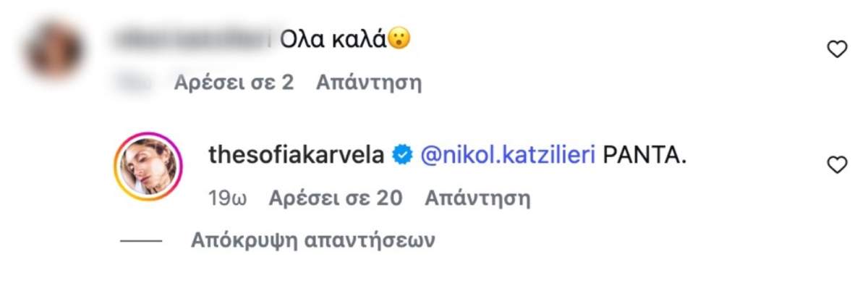868x291 pixels.
Task: Click the surprised face emoji in the comment
Action: point(399,38)
